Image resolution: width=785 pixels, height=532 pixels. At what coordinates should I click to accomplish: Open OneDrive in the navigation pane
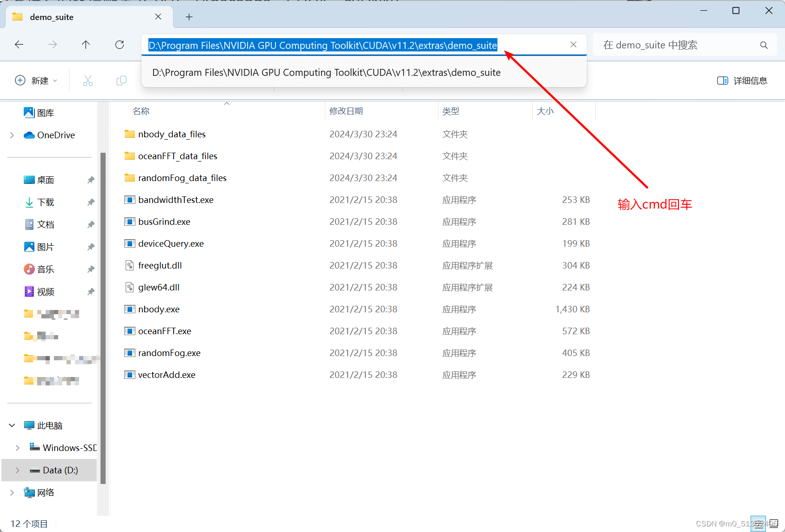tap(55, 135)
